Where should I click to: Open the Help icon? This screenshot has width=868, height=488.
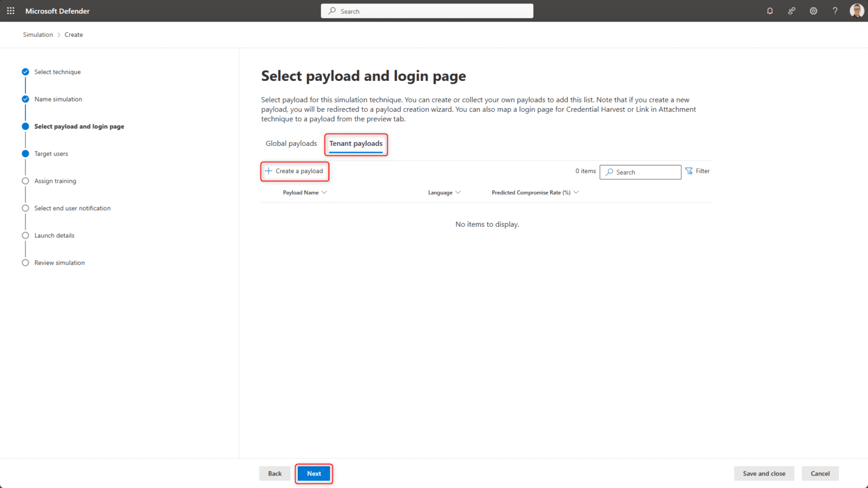click(x=835, y=11)
